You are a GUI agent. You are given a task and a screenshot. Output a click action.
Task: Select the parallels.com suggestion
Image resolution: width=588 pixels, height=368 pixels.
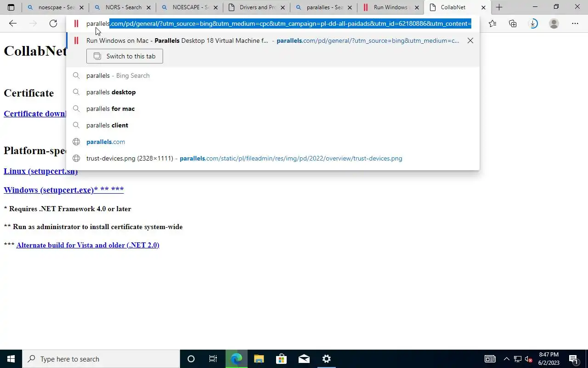[273, 142]
